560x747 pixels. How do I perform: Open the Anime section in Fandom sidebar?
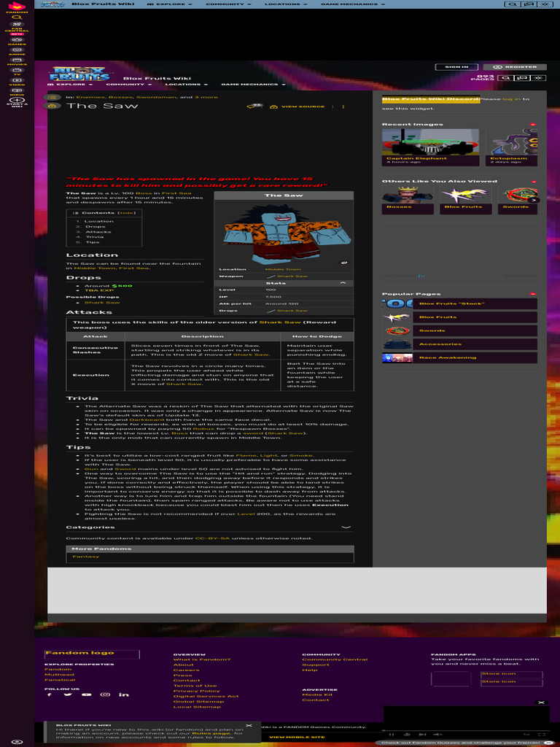point(17,50)
